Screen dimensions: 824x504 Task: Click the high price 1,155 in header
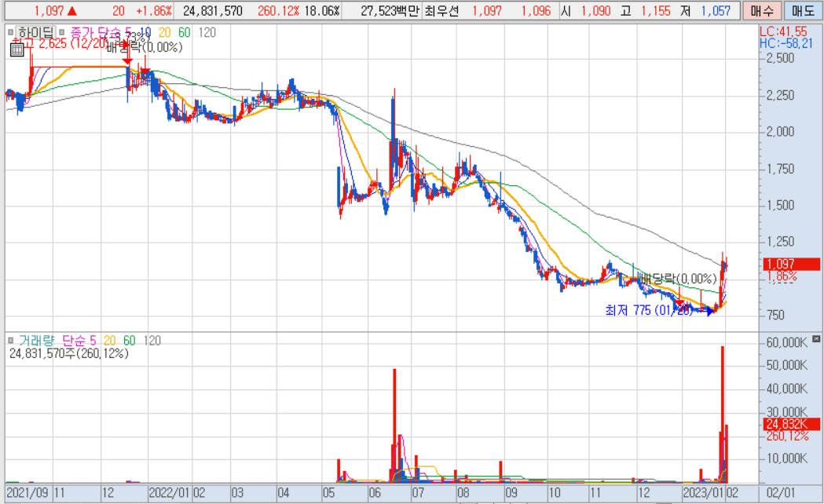pyautogui.click(x=656, y=10)
